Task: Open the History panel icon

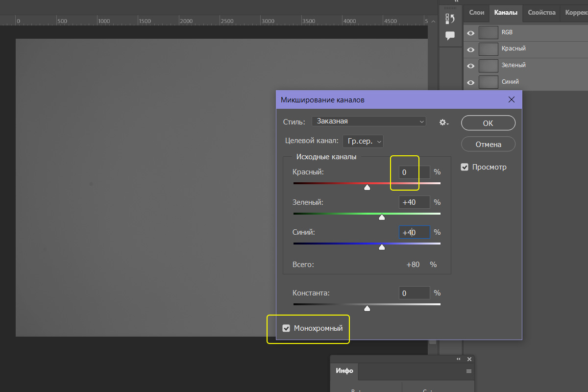Action: [450, 19]
